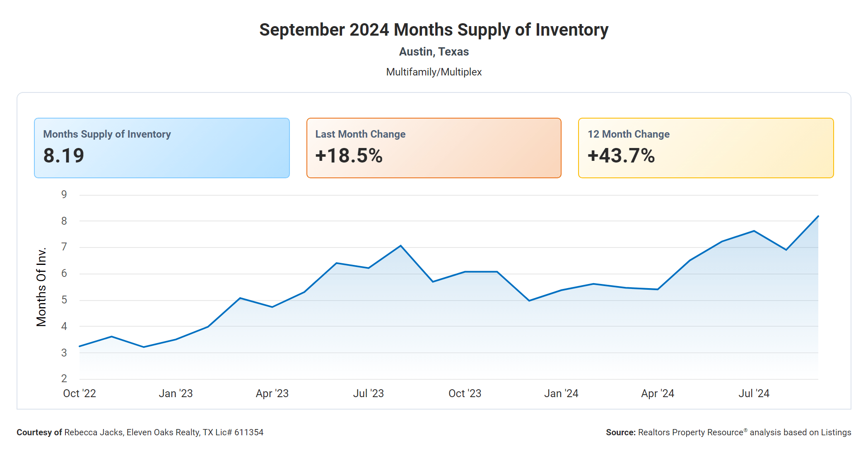Click the Apr '24 x-axis label
Viewport: 868px width, 456px height.
coord(657,393)
